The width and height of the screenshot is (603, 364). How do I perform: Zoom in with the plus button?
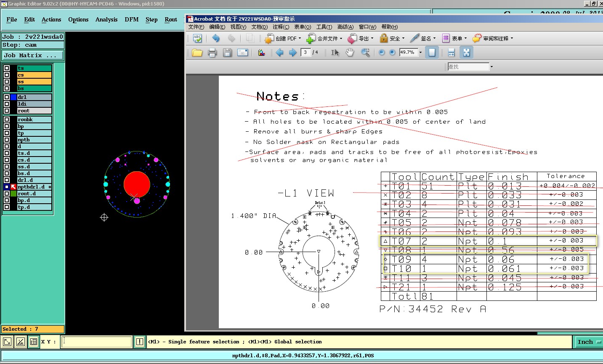pyautogui.click(x=392, y=53)
